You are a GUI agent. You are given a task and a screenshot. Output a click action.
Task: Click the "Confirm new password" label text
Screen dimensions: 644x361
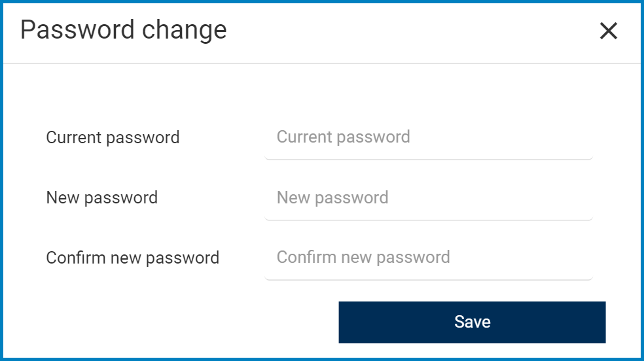pos(132,258)
